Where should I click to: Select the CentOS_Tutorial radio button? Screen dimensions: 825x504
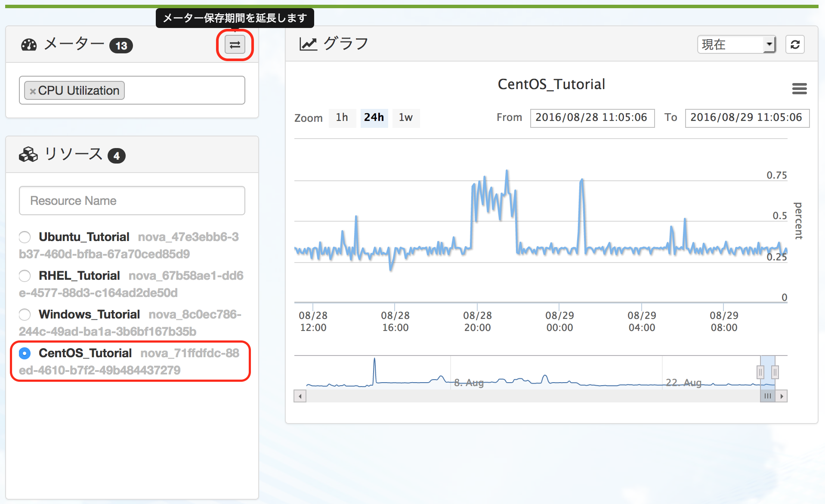(x=25, y=353)
